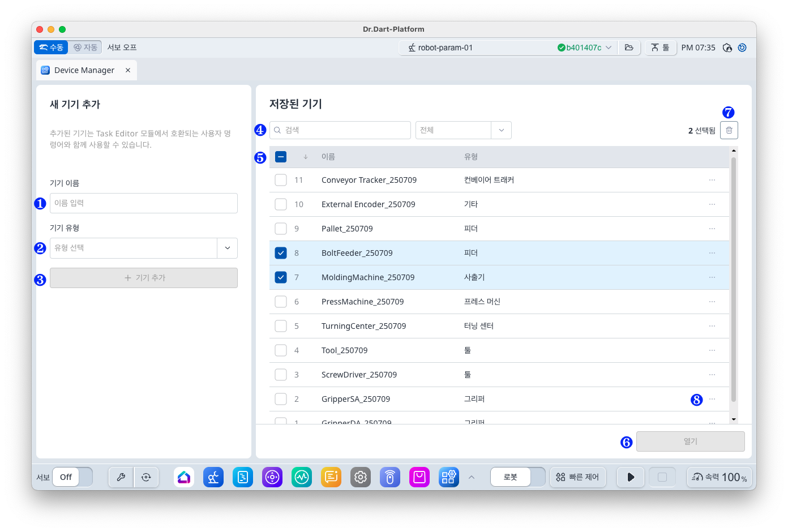Expand the 유형 선택 device type dropdown

(x=227, y=248)
